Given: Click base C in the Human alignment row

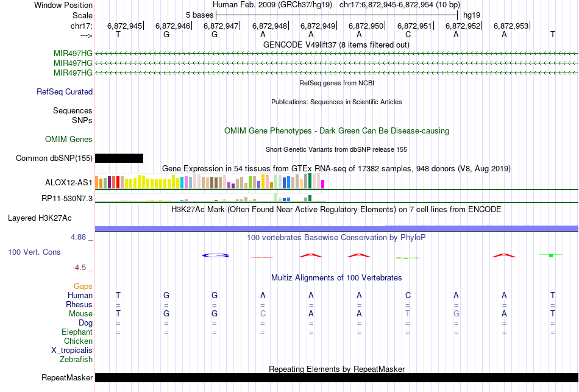Looking at the screenshot, I should 408,295.
